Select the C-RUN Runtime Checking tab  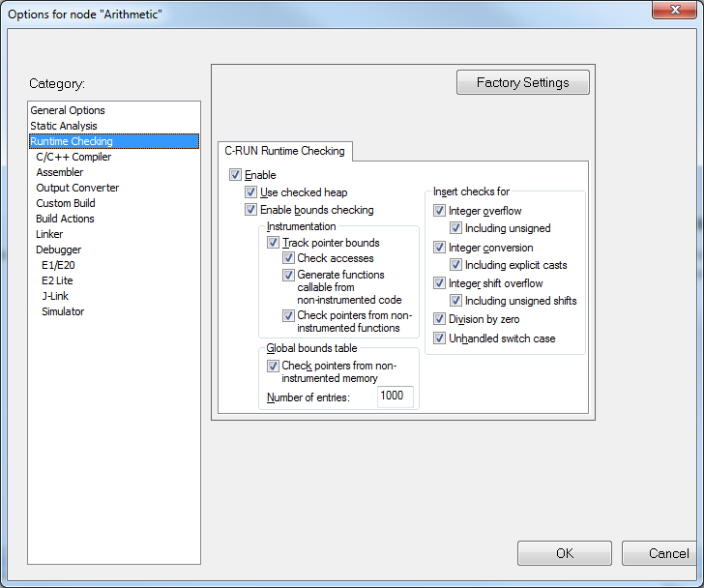click(x=284, y=151)
